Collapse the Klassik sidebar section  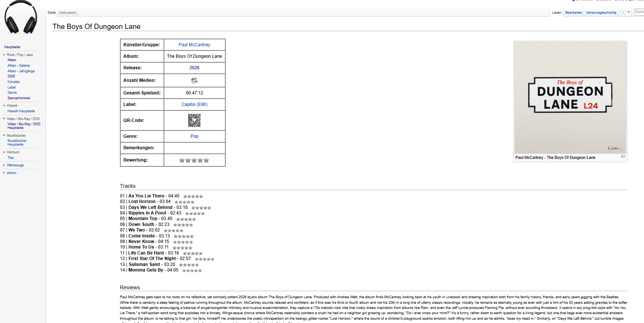coord(4,106)
